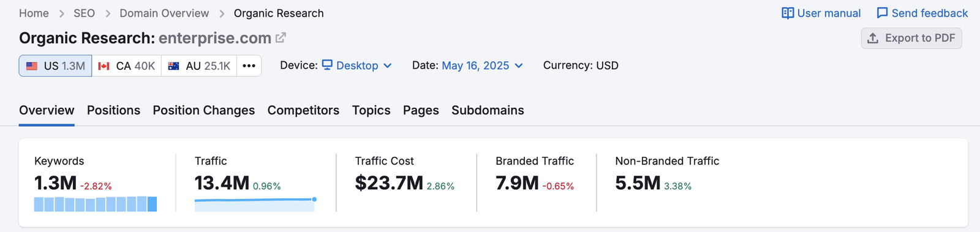
Task: Expand the Date May 16, 2025 dropdown
Action: pyautogui.click(x=483, y=65)
